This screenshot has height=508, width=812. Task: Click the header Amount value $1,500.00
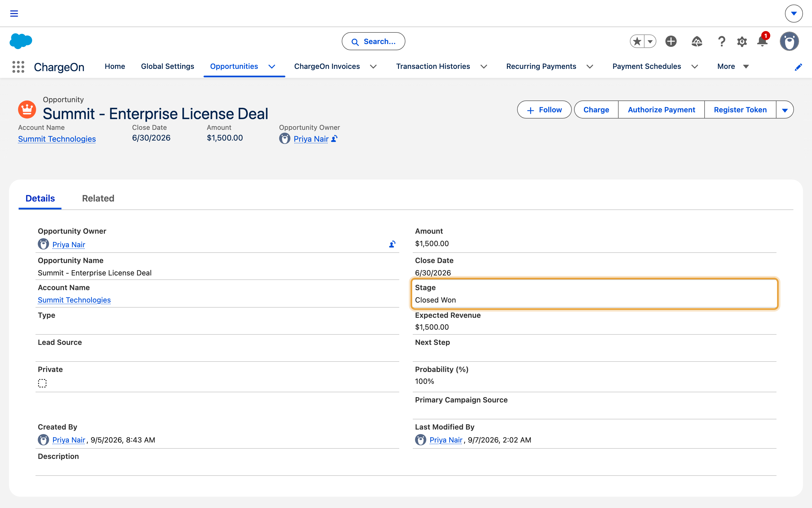click(225, 138)
